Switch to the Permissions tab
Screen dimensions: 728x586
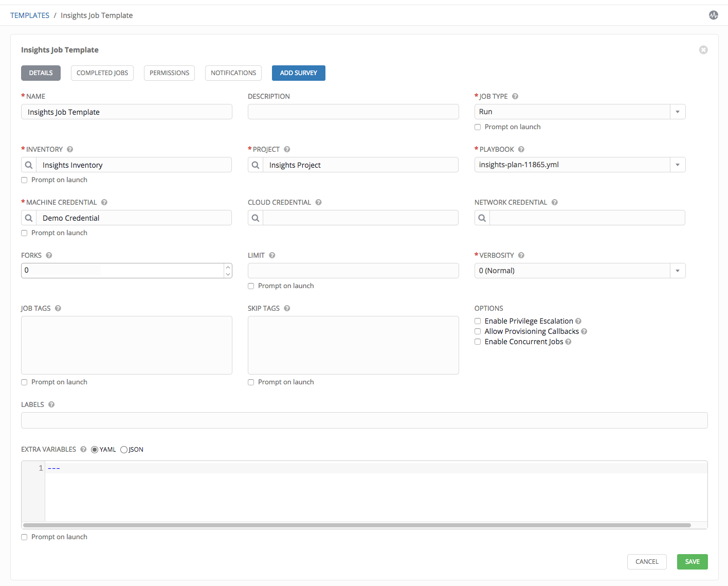pyautogui.click(x=169, y=73)
